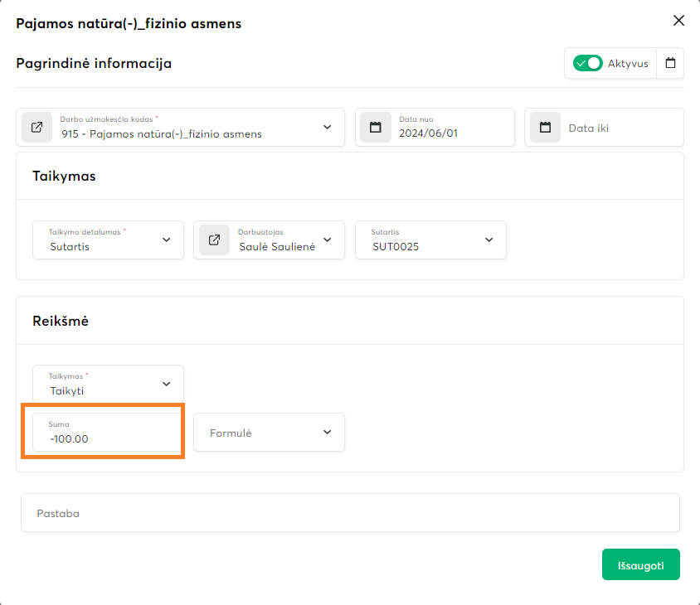Viewport: 700px width, 605px height.
Task: Open the Taikymo detalumas dropdown
Action: [x=167, y=240]
